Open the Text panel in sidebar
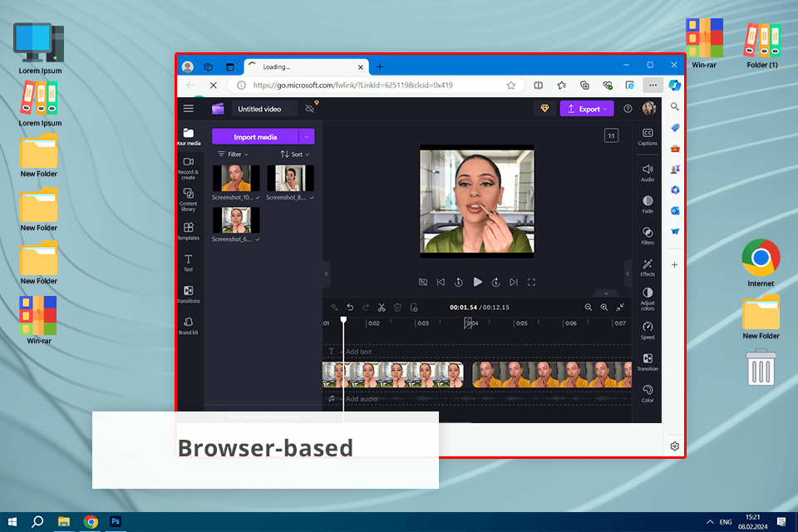 click(189, 263)
